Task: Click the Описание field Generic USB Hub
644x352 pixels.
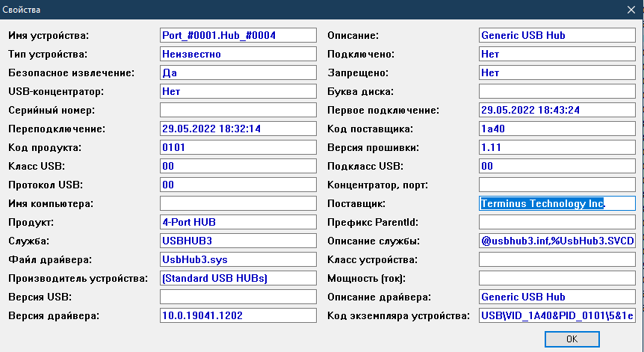Action: 557,35
